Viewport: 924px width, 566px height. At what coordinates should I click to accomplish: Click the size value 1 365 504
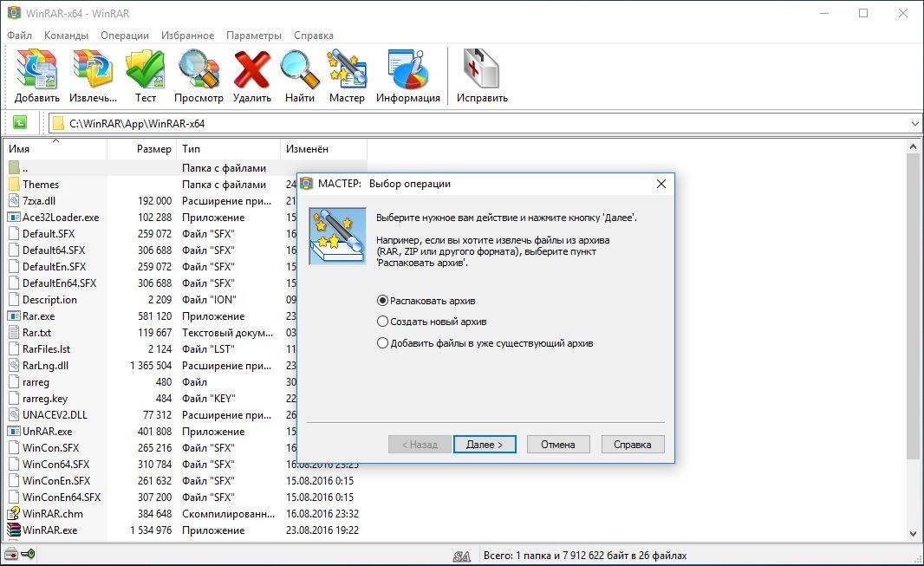tap(151, 366)
